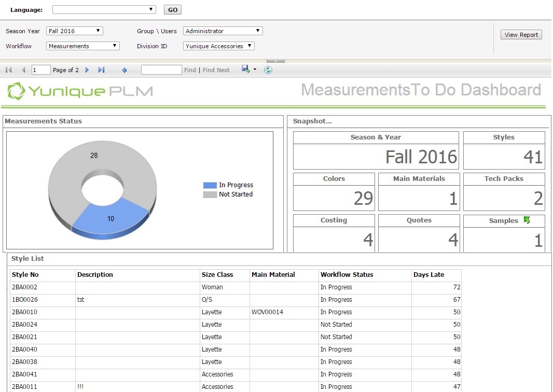Open the export format dropdown arrow
Image resolution: width=553 pixels, height=392 pixels.
pos(255,69)
